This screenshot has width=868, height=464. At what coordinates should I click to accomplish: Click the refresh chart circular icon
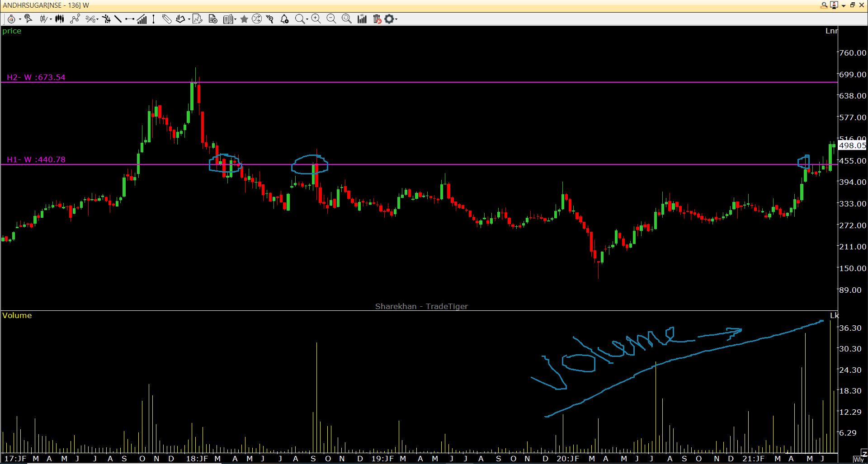pyautogui.click(x=257, y=19)
